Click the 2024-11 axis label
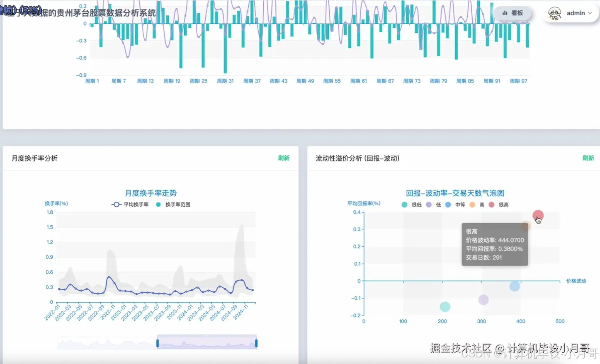The height and width of the screenshot is (364, 600). tap(240, 312)
